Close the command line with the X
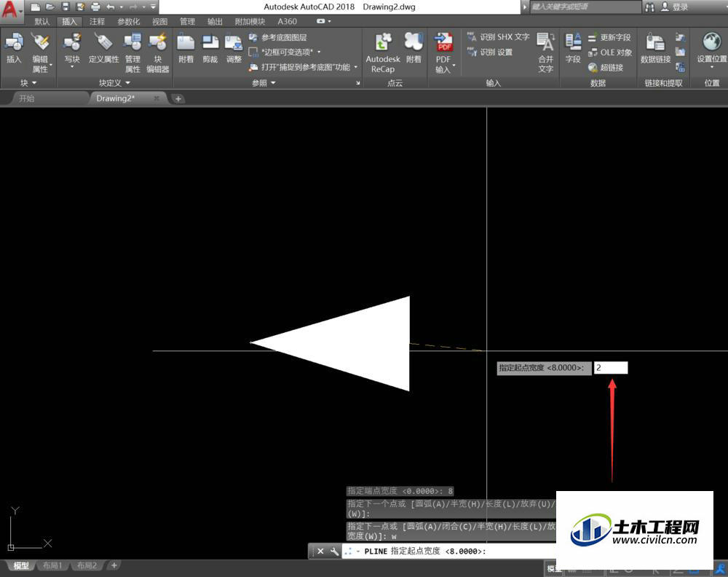This screenshot has height=577, width=728. (320, 552)
